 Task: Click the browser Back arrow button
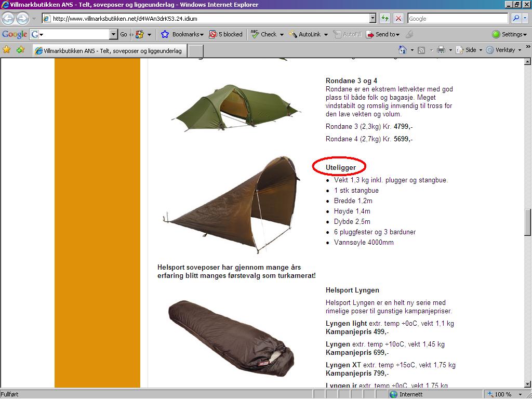pyautogui.click(x=8, y=18)
